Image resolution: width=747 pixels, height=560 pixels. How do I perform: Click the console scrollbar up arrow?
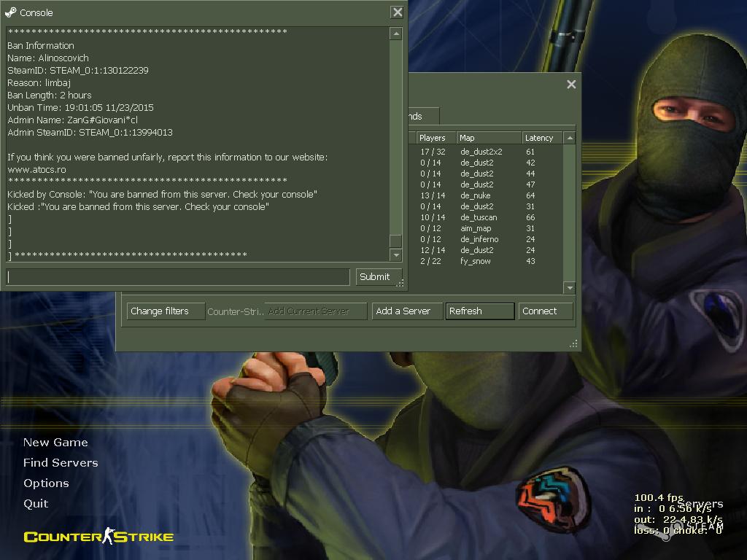pos(395,34)
